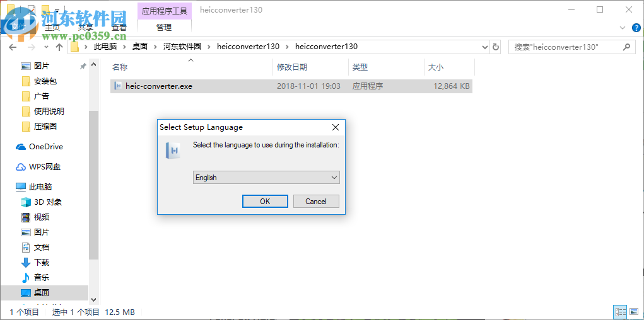Expand the chevron after 河东软件园 breadcrumb
Image resolution: width=644 pixels, height=320 pixels.
(209, 47)
